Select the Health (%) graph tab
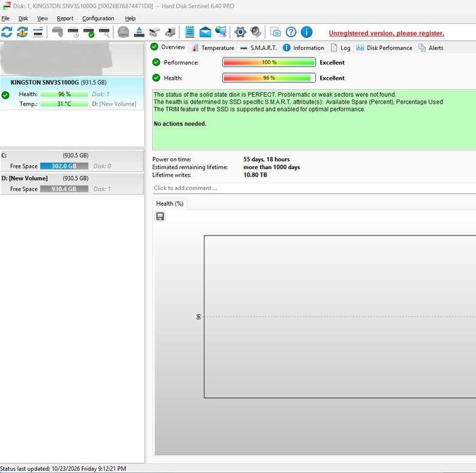This screenshot has width=476, height=473. (170, 204)
